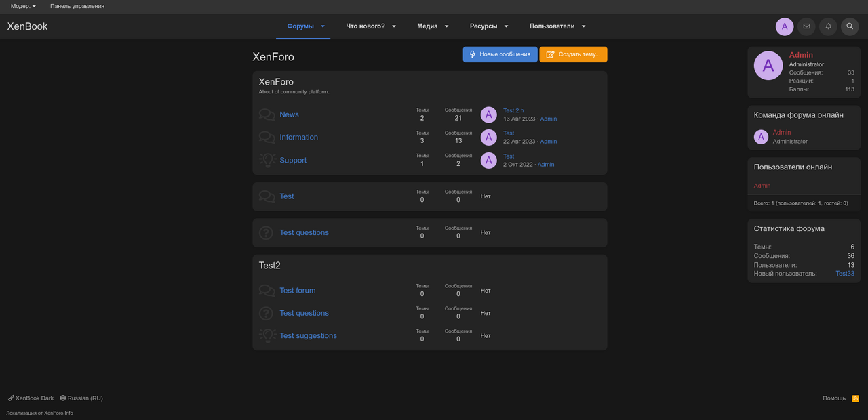868x420 pixels.
Task: Open the Test2 category heading
Action: click(270, 266)
